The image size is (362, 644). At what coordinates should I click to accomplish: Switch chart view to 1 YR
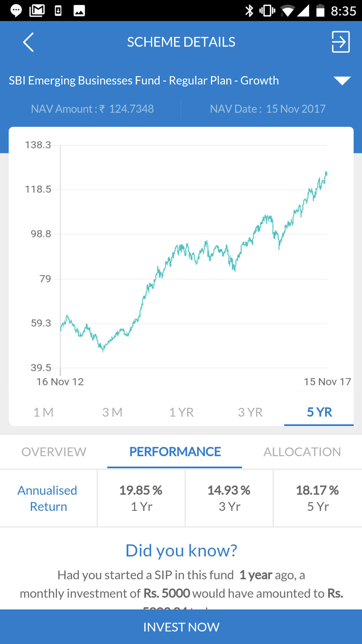(181, 412)
